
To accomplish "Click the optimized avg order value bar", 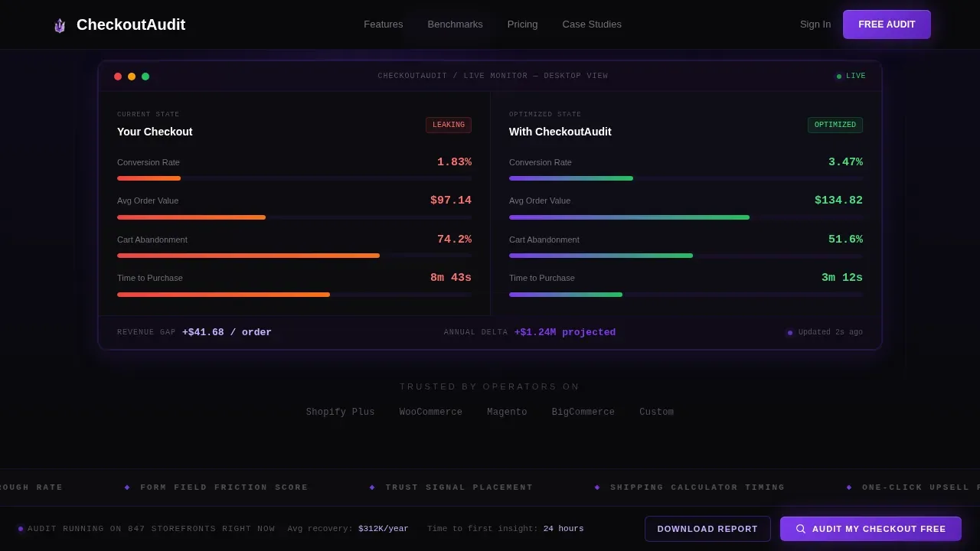I will [686, 217].
